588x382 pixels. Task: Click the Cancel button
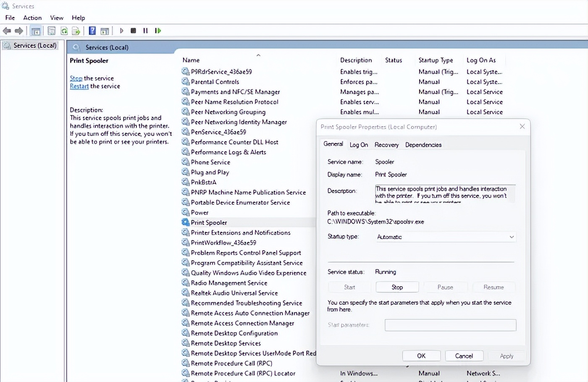pyautogui.click(x=464, y=356)
